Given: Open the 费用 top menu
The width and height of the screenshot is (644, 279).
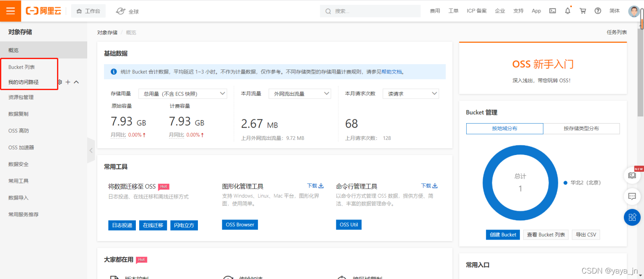Looking at the screenshot, I should [435, 11].
